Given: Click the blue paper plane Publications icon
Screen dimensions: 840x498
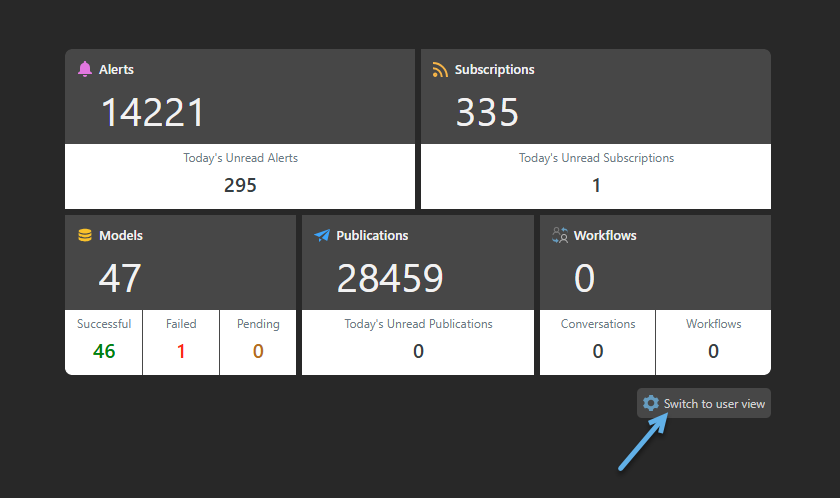Looking at the screenshot, I should coord(322,236).
